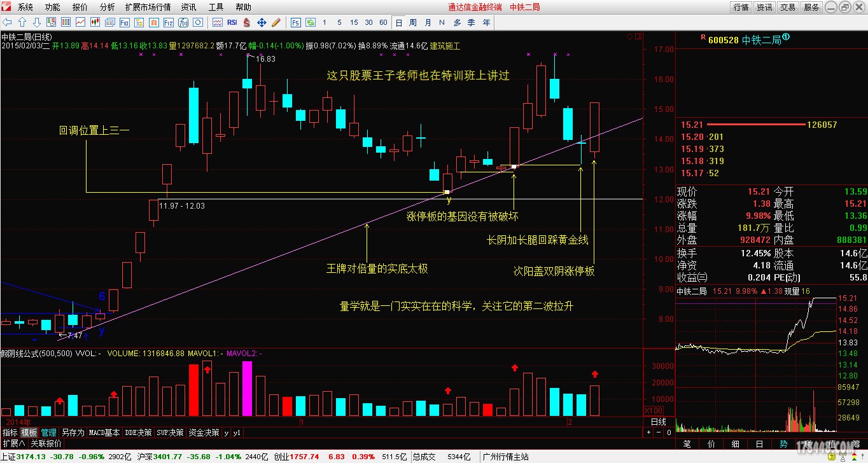Expand the 扩展∧ panel at bottom
This screenshot has height=463, width=868.
13,443
